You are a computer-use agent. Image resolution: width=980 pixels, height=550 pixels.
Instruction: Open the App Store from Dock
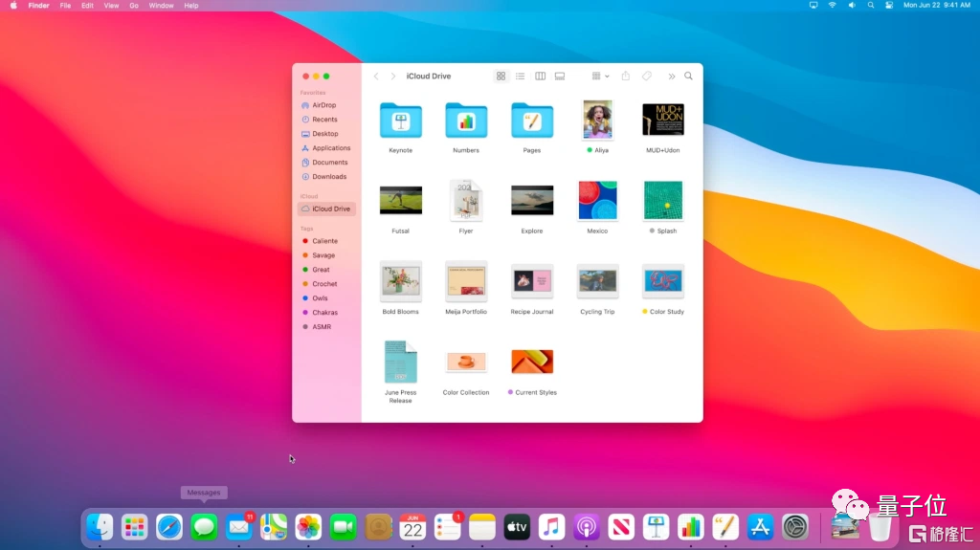pos(760,526)
